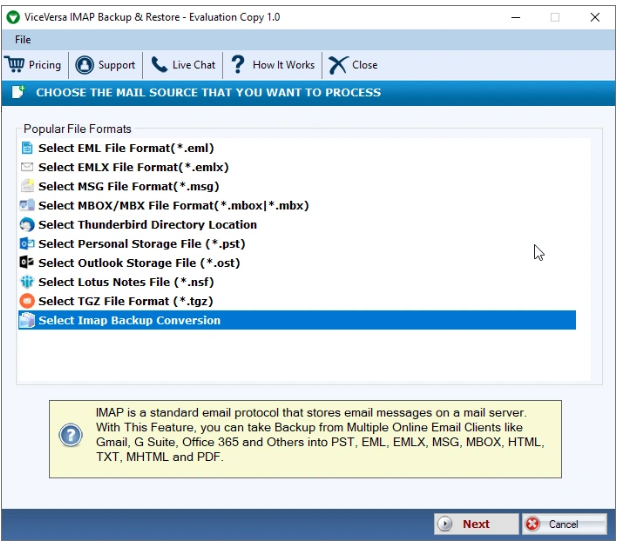Click the Lotus Notes NSF icon
The height and width of the screenshot is (548, 619).
tap(27, 282)
